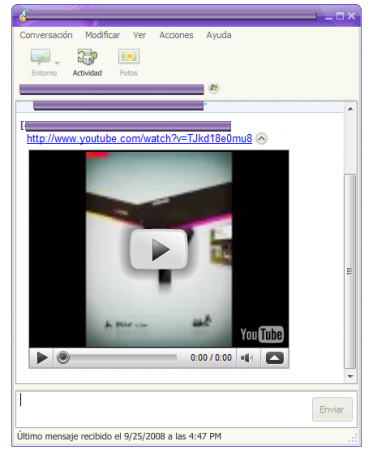Click the MSN butterfly icon beside contact name
373x450 pixels.
coord(214,88)
